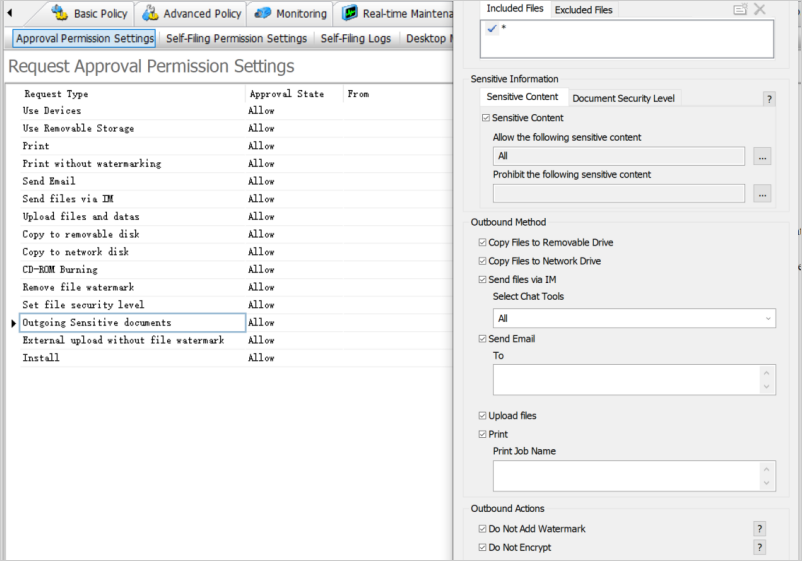
Task: Select the CD-ROM Burning row
Action: [235, 270]
